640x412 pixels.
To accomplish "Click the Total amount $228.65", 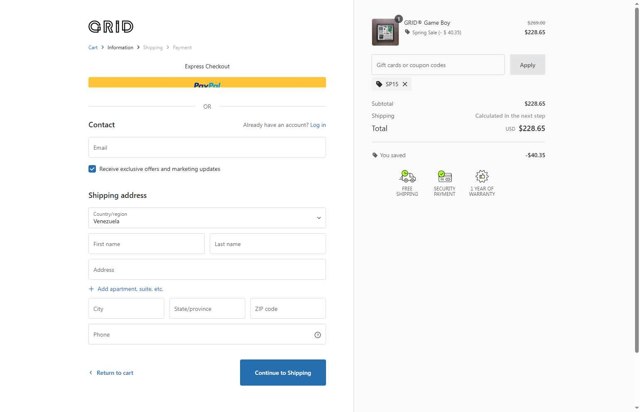I will tap(532, 128).
